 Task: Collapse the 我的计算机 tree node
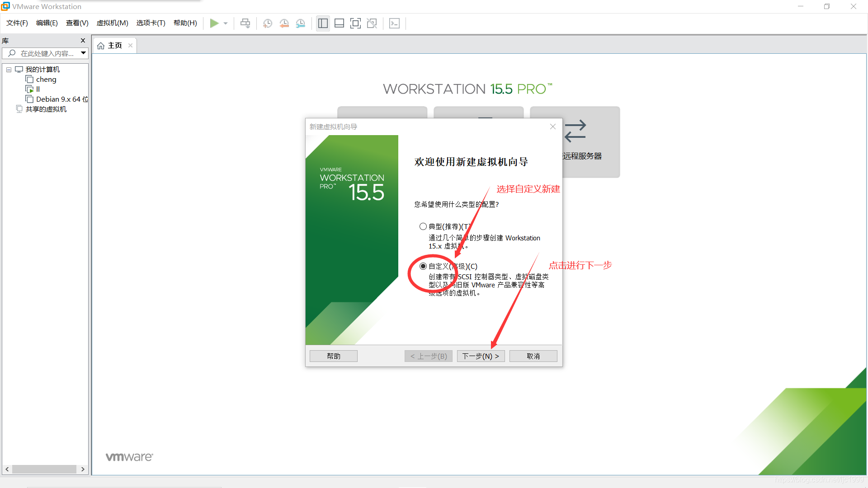pos(9,70)
